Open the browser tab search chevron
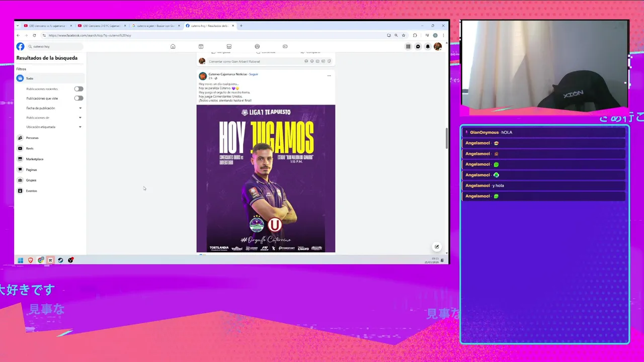Viewport: 644px width, 362px height. 18,26
